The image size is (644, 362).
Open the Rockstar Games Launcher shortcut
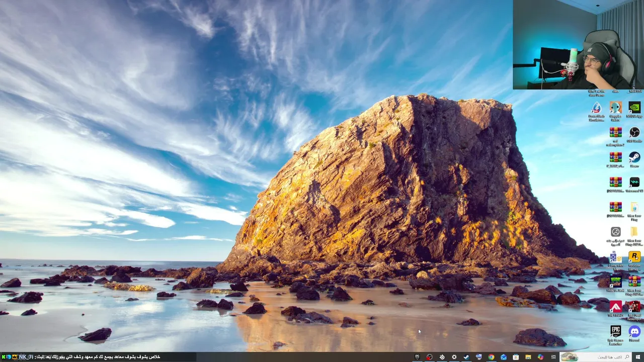click(x=634, y=260)
